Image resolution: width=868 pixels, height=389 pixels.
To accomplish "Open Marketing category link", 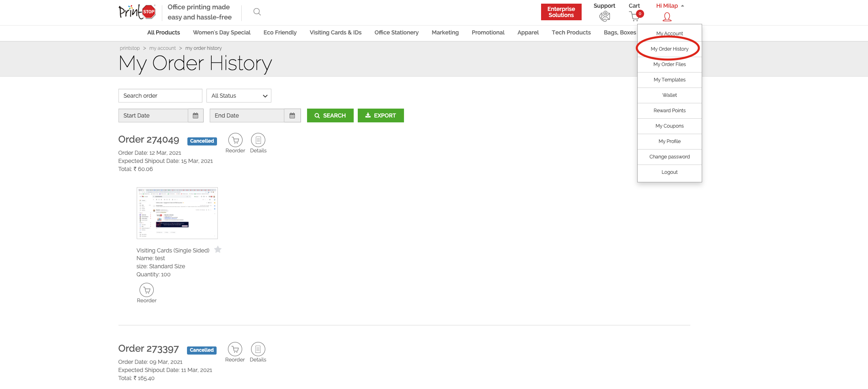I will 445,32.
